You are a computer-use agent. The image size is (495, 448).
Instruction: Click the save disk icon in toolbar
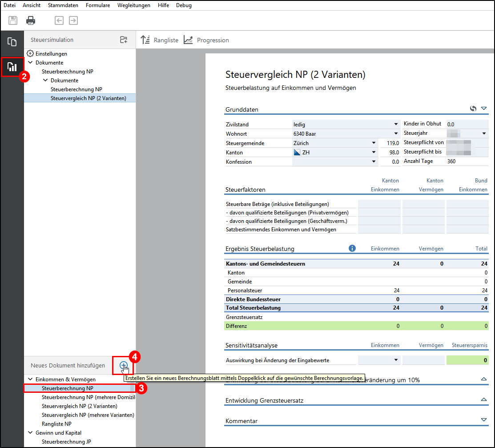click(x=13, y=20)
